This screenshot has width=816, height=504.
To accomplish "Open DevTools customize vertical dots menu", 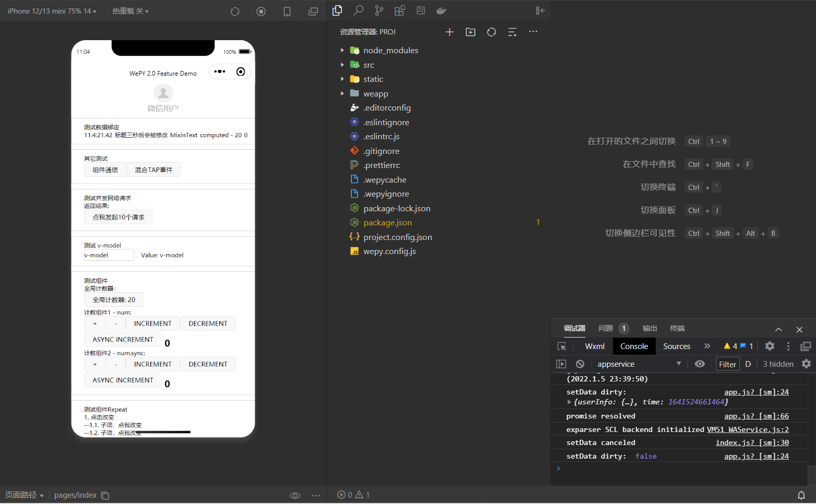I will (788, 346).
